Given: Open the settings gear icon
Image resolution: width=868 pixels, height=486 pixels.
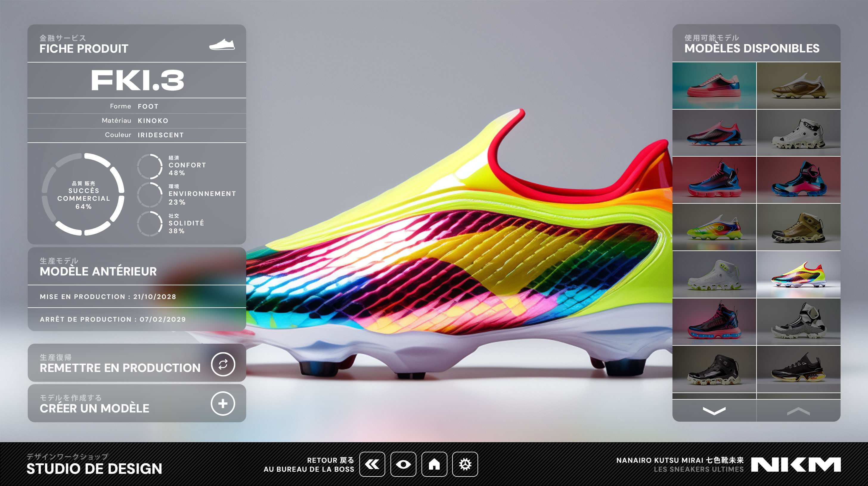Looking at the screenshot, I should coord(465,464).
